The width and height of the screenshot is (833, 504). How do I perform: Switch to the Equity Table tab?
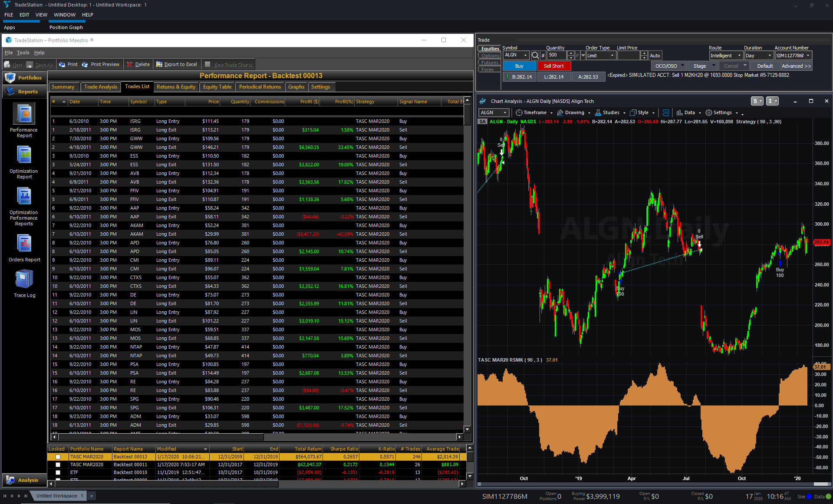pos(217,87)
